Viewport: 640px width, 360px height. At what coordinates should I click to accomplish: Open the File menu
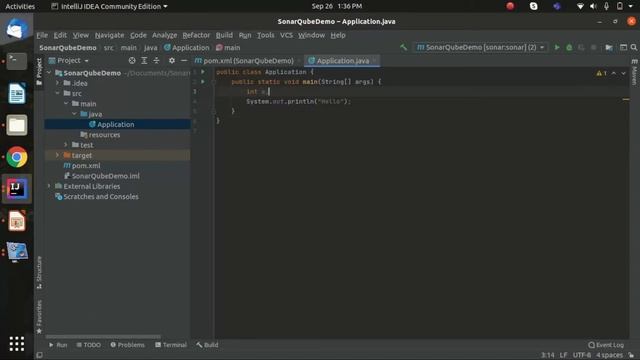click(x=42, y=35)
